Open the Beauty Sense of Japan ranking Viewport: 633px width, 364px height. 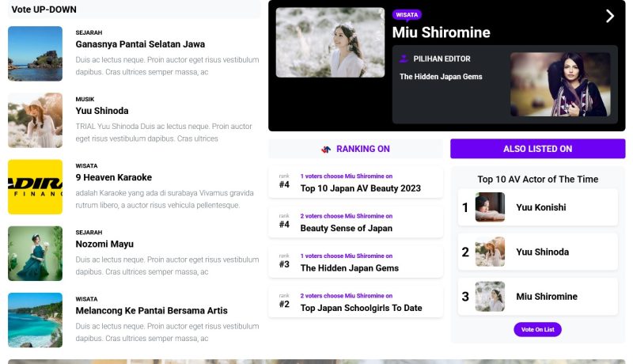(x=346, y=228)
